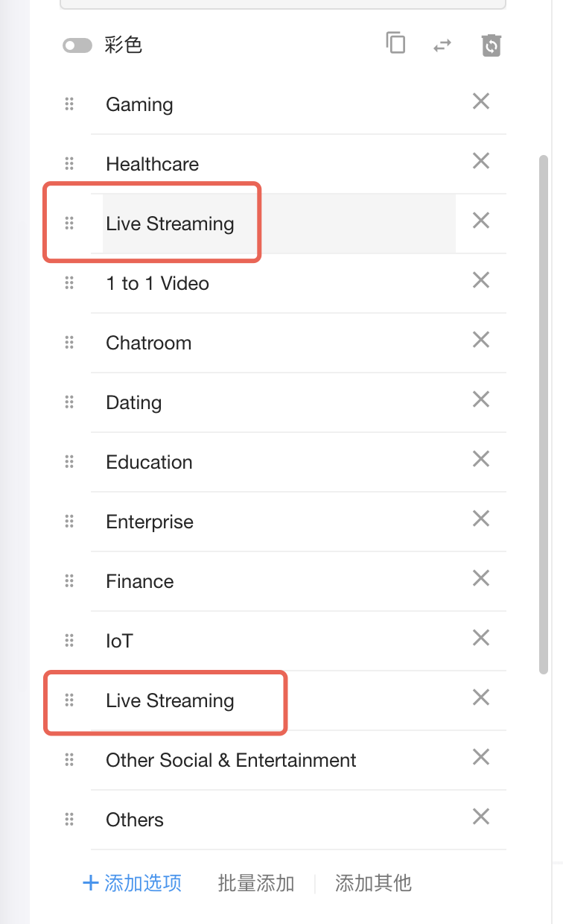Remove the IoT option
Screen dimensions: 563x924
tap(481, 638)
